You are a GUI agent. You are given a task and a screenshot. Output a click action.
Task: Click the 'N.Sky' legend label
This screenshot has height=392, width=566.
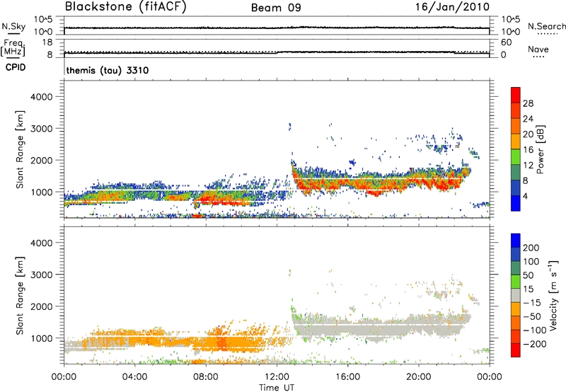[x=13, y=26]
